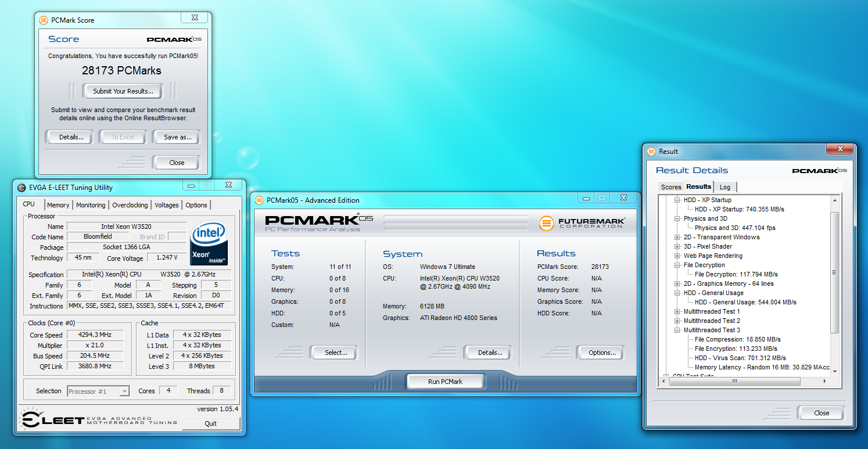Click the Result tree scroll down arrow
868x449 pixels.
click(835, 372)
